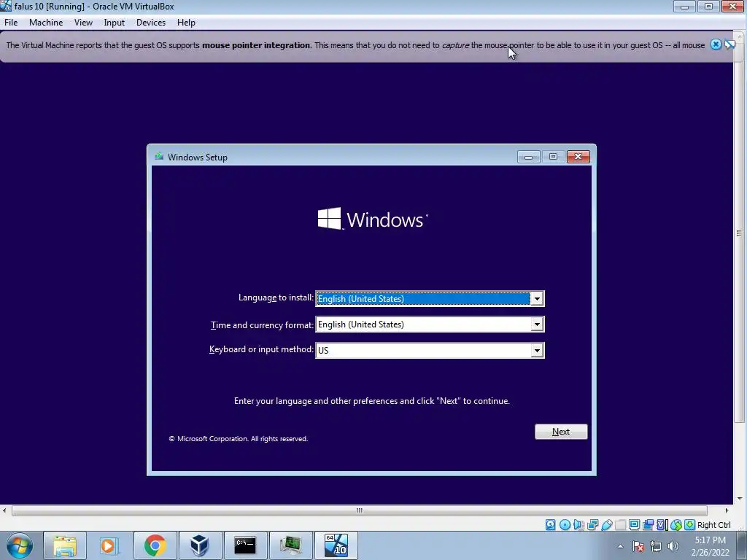Open the Action Center flag icon
Viewport: 747px width, 560px height.
[x=638, y=546]
